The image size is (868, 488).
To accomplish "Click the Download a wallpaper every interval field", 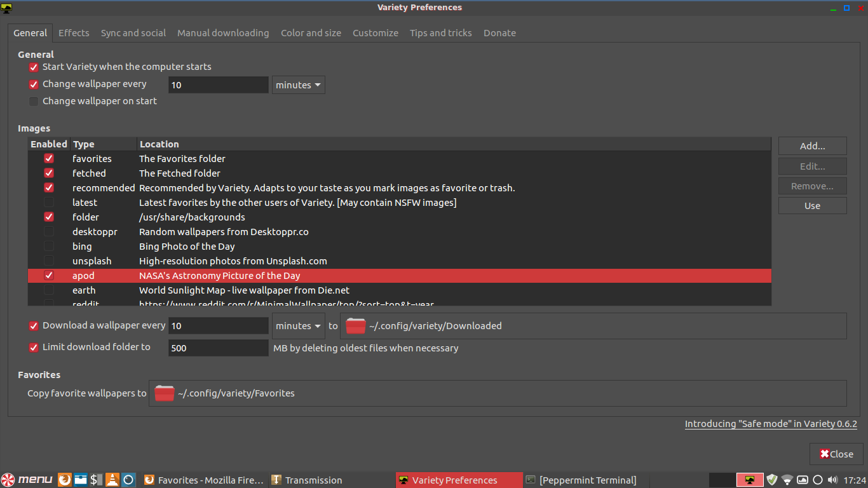I will 219,326.
